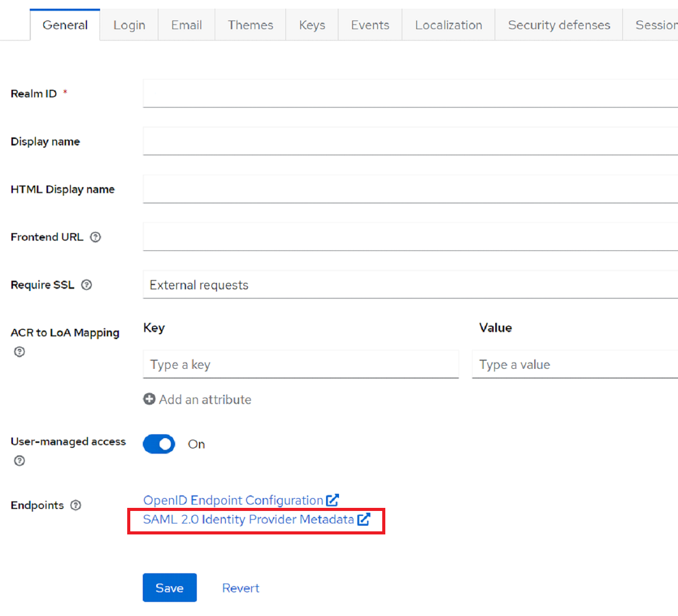
Task: Click the Require SSL help icon
Action: 86,285
